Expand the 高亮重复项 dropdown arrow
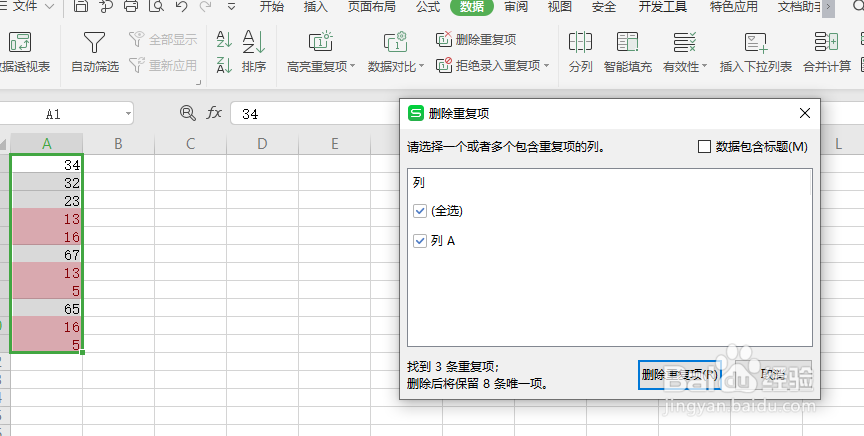The width and height of the screenshot is (864, 436). point(353,67)
